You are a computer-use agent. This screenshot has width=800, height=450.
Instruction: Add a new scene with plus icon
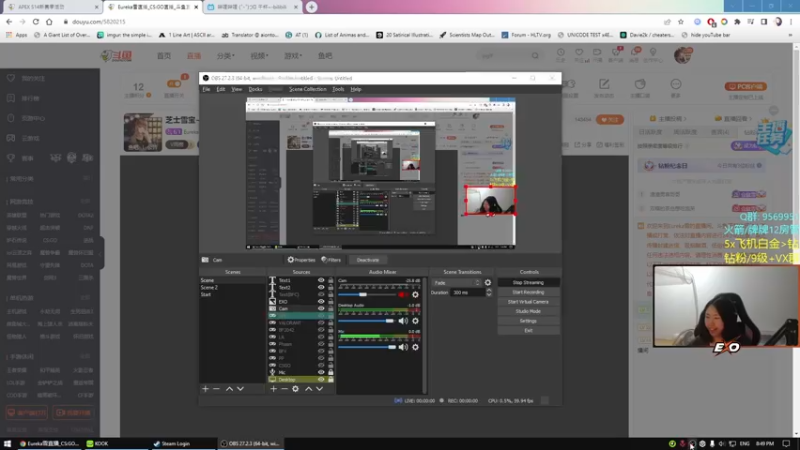click(205, 389)
